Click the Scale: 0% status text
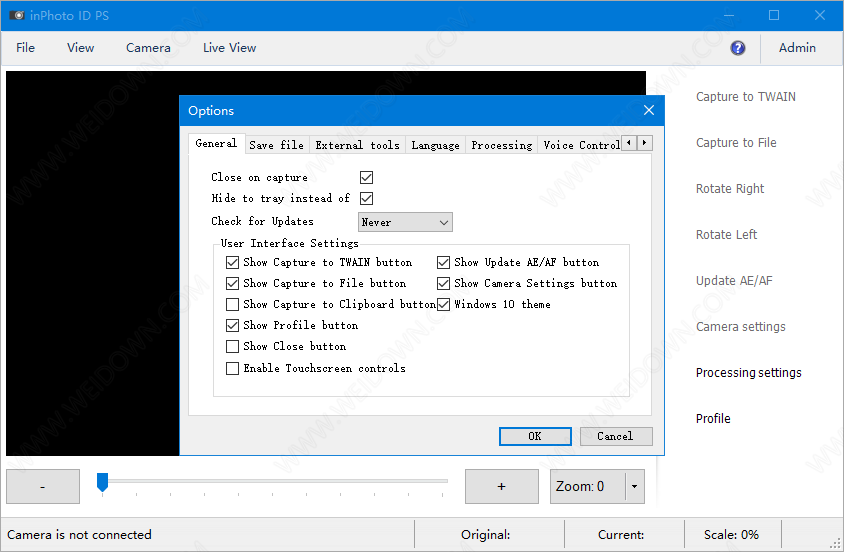This screenshot has width=844, height=552. (731, 535)
